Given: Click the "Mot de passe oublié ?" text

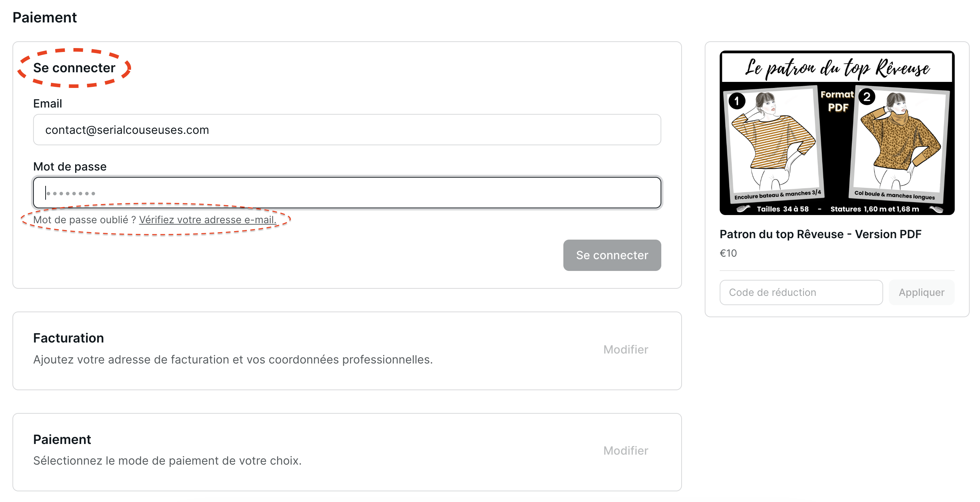Looking at the screenshot, I should (84, 220).
